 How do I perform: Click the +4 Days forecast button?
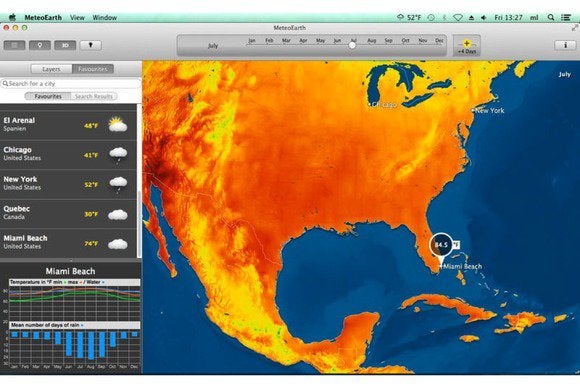click(467, 46)
